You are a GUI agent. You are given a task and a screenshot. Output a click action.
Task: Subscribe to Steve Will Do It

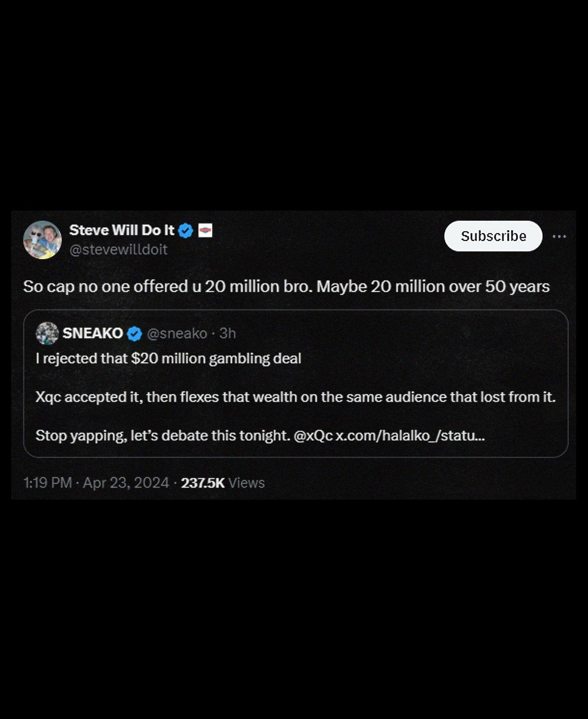(x=494, y=236)
